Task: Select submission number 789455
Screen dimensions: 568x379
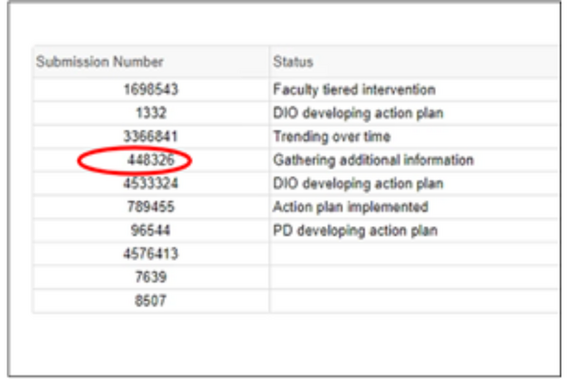Action: [151, 207]
